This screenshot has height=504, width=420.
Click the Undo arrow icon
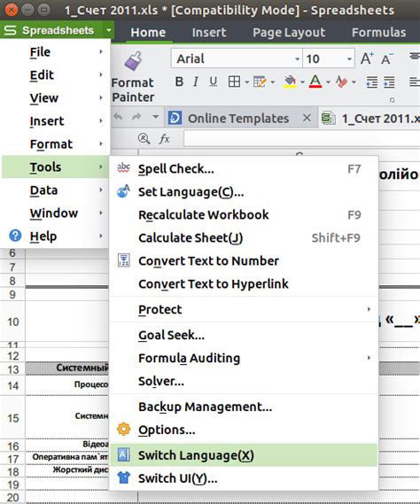[118, 117]
